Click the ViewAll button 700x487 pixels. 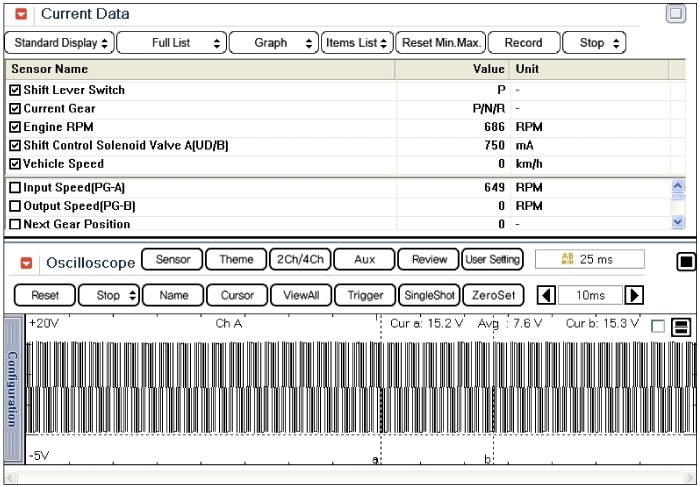301,296
